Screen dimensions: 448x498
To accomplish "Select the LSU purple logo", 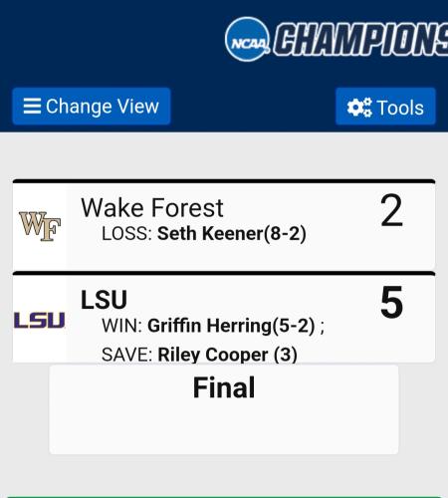I will pos(40,320).
